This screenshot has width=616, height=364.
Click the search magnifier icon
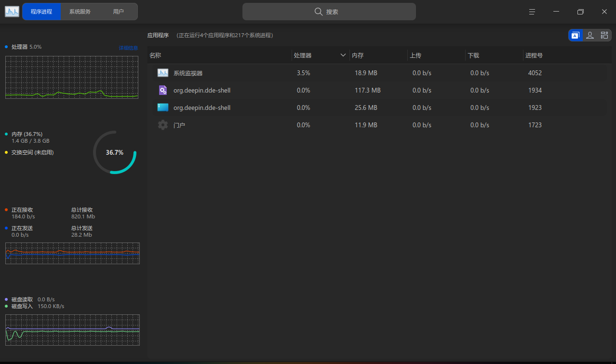(319, 12)
